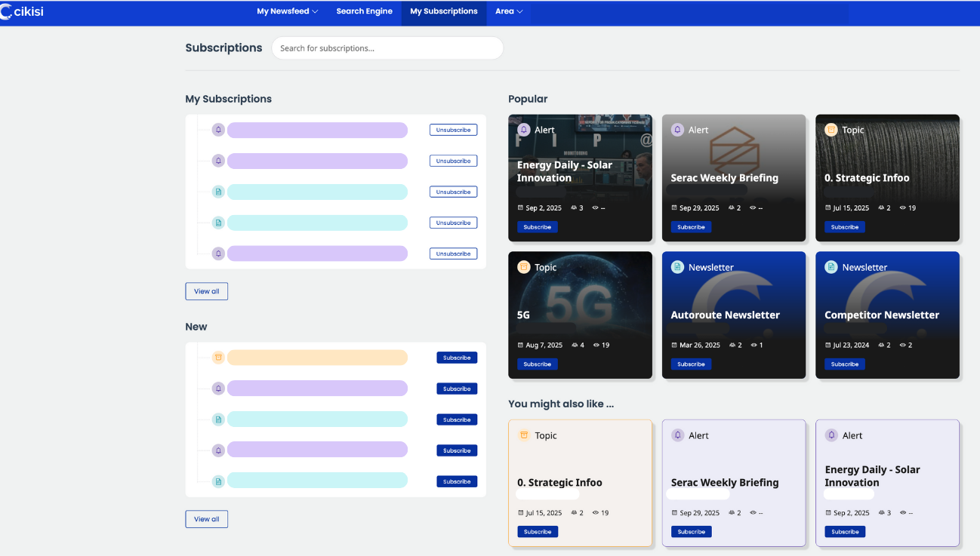This screenshot has height=556, width=980.
Task: Click Newsletter icon on Autoroute Newsletter card
Action: (x=677, y=267)
